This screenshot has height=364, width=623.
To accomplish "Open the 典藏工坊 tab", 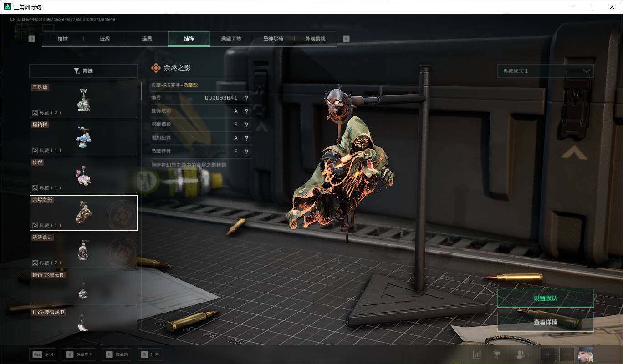I will 231,39.
